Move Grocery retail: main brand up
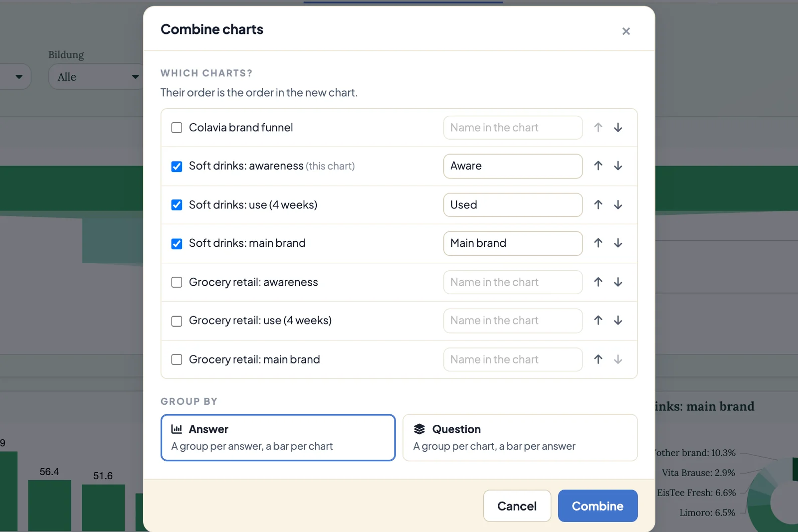 click(x=598, y=359)
